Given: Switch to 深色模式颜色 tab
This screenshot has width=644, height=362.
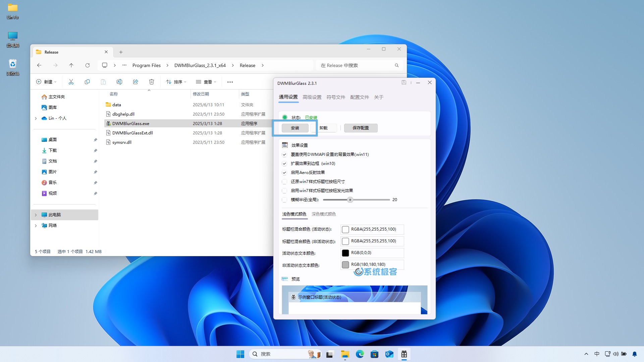Looking at the screenshot, I should 324,214.
